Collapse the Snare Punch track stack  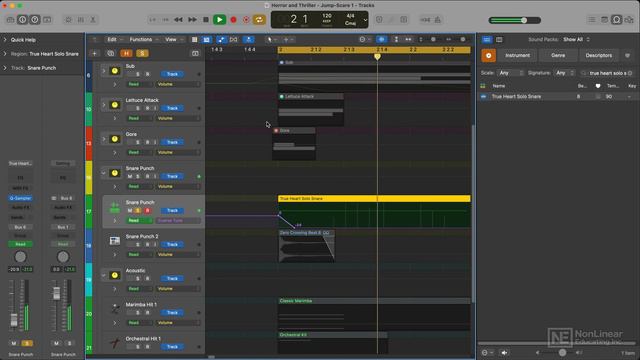coord(104,173)
